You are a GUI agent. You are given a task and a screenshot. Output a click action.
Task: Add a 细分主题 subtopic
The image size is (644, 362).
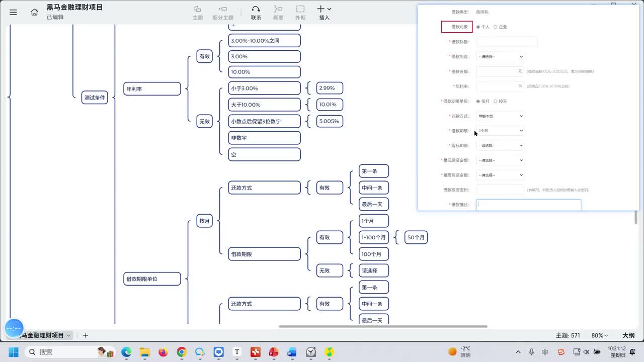coord(223,13)
